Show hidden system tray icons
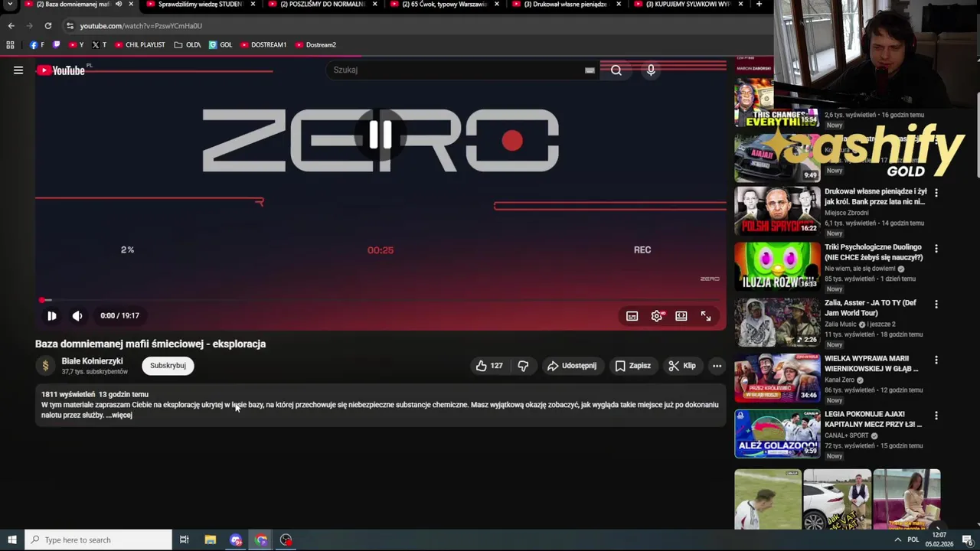Viewport: 980px width, 551px height. click(898, 540)
